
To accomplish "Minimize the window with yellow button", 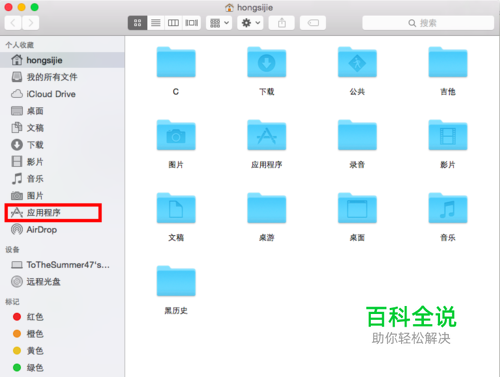I will pos(22,7).
